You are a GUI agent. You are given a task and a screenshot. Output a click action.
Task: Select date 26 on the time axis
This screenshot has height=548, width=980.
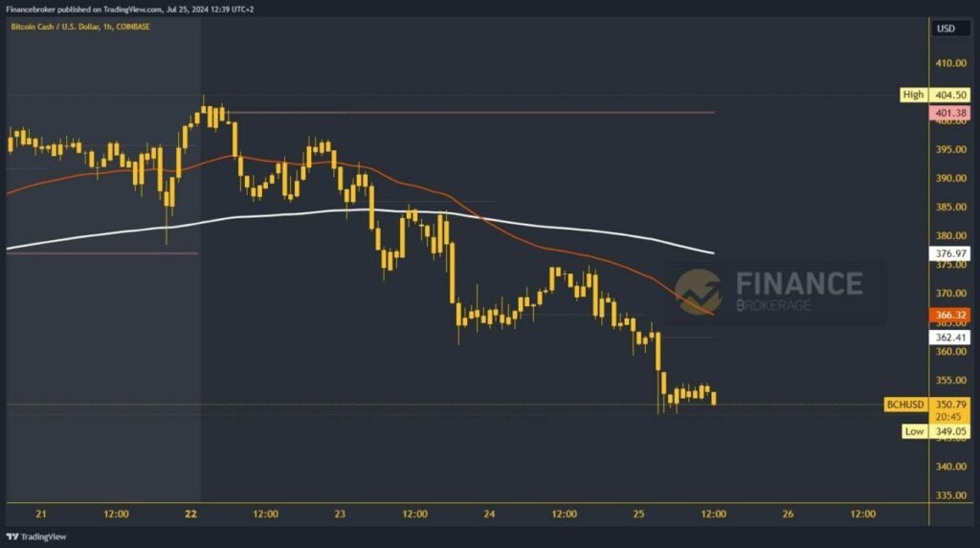pos(788,514)
